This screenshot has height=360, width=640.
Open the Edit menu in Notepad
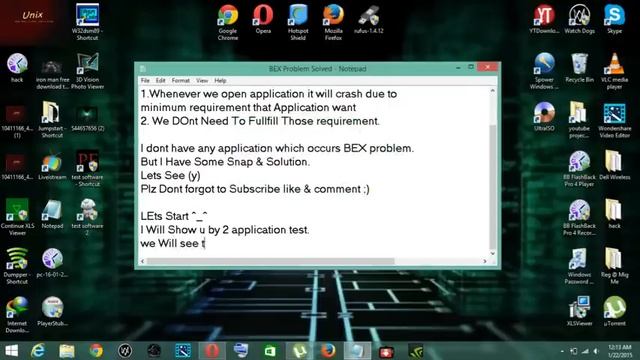tap(160, 80)
